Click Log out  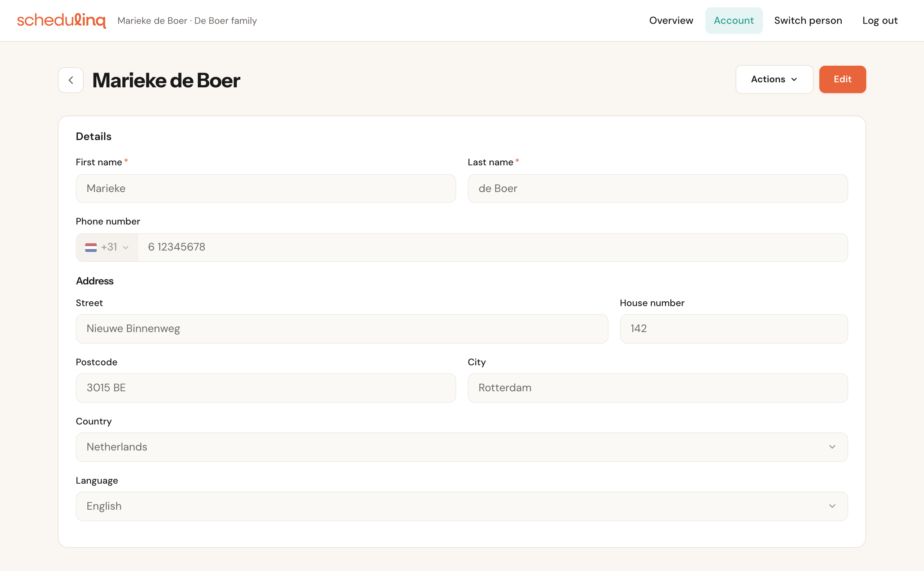click(x=880, y=20)
